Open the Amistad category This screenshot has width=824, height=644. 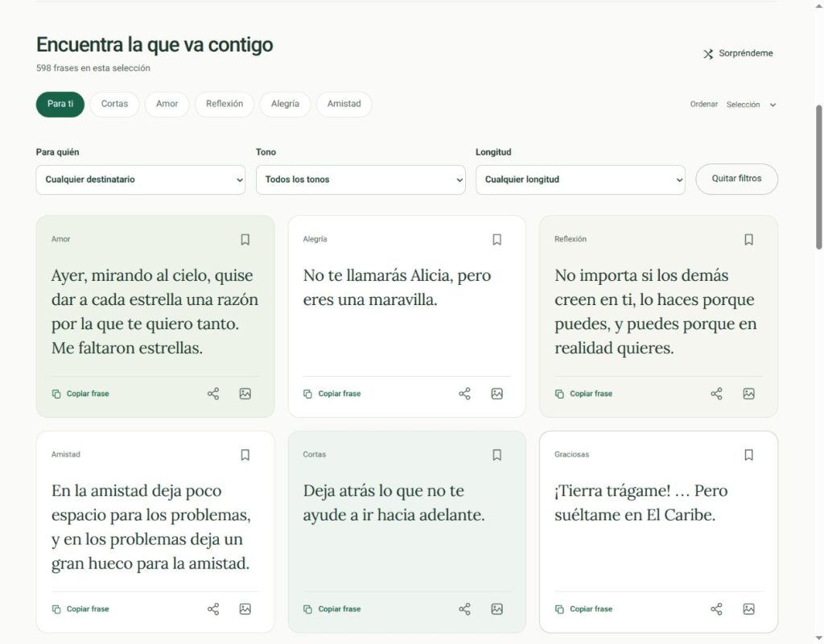click(x=344, y=104)
